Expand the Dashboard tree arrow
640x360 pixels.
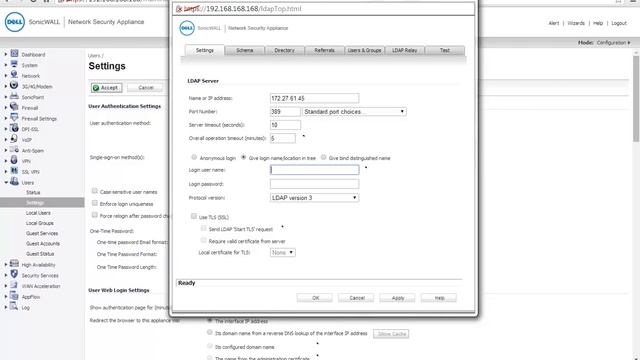click(x=6, y=54)
